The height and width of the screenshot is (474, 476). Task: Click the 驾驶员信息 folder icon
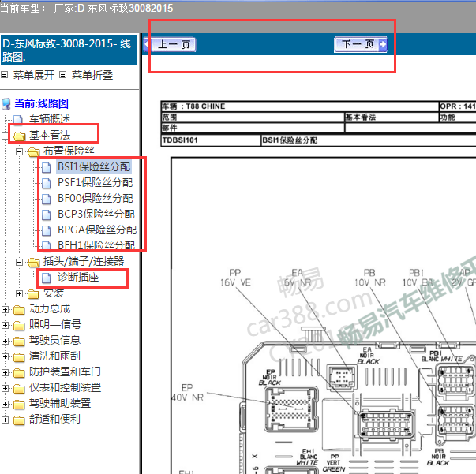(19, 342)
